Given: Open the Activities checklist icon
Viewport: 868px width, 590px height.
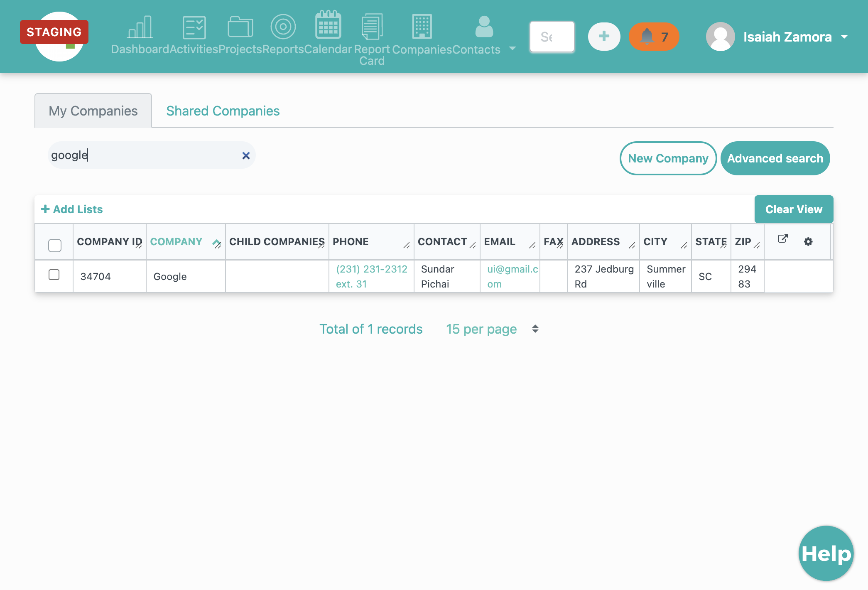Looking at the screenshot, I should point(194,27).
